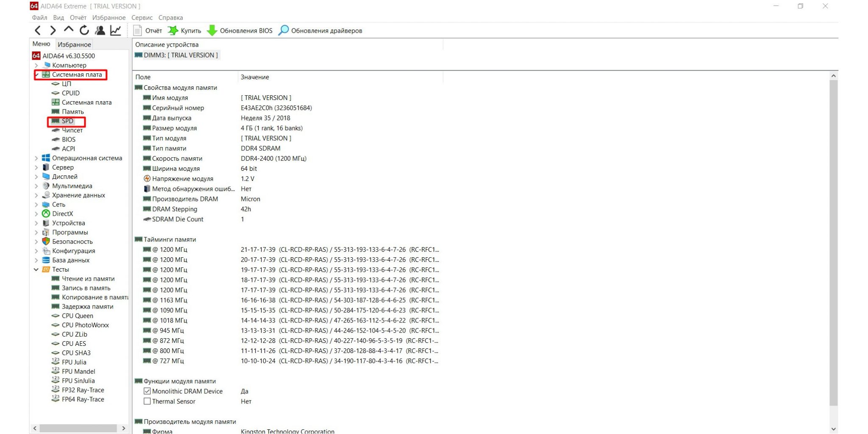Open Безопасность section in the tree
868x434 pixels.
(72, 242)
